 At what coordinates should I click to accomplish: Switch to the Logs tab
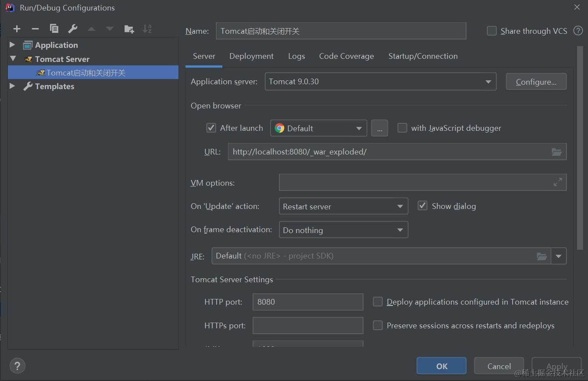point(296,56)
